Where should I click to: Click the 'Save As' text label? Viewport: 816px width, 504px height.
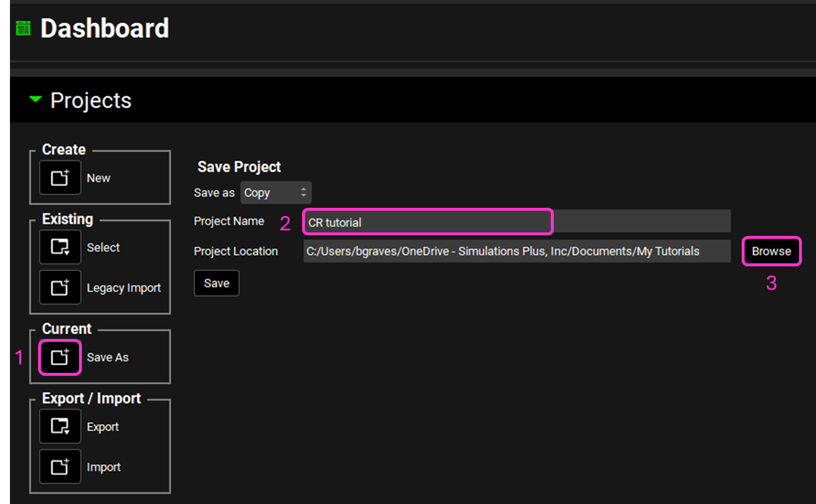(x=108, y=358)
